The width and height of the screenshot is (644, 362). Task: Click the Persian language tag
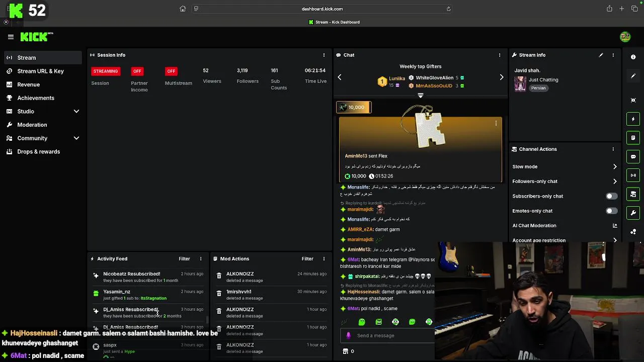point(538,88)
